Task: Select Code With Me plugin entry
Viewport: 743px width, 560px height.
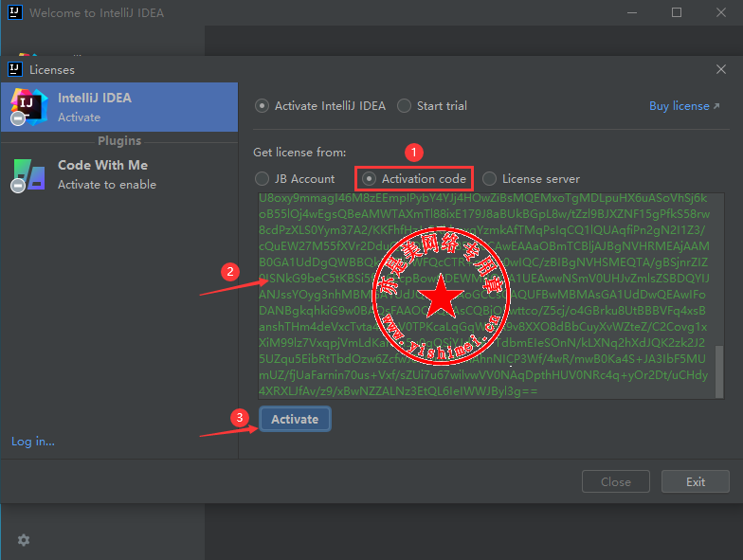Action: (x=119, y=174)
